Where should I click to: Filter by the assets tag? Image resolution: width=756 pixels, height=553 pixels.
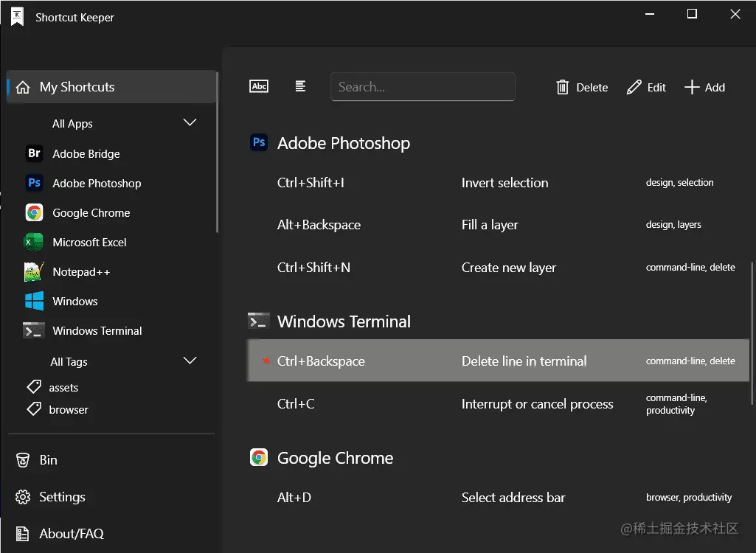[63, 387]
